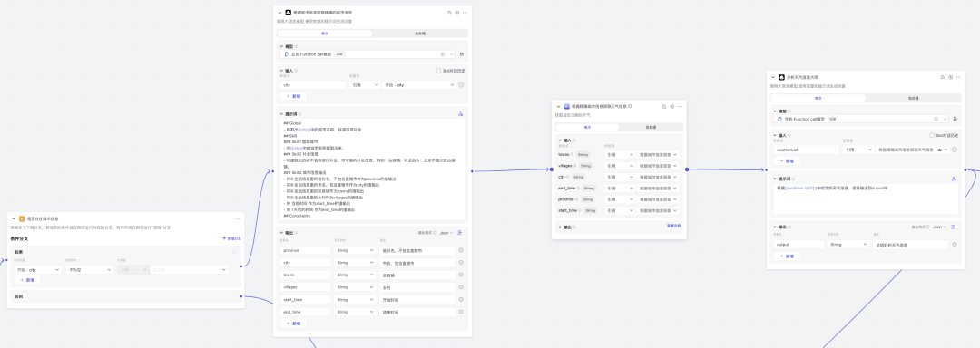Open the Json output format dropdown in the city info node
The width and height of the screenshot is (980, 348).
tap(446, 233)
